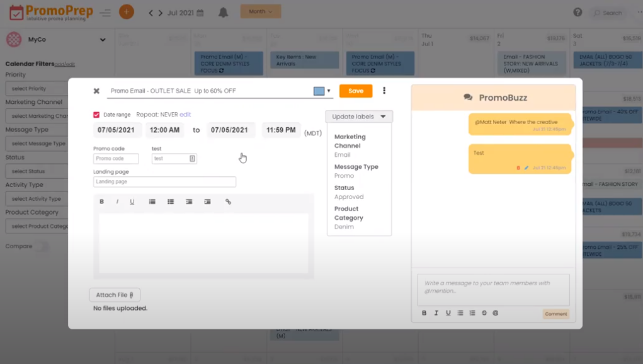Click the orange plus add button

127,12
